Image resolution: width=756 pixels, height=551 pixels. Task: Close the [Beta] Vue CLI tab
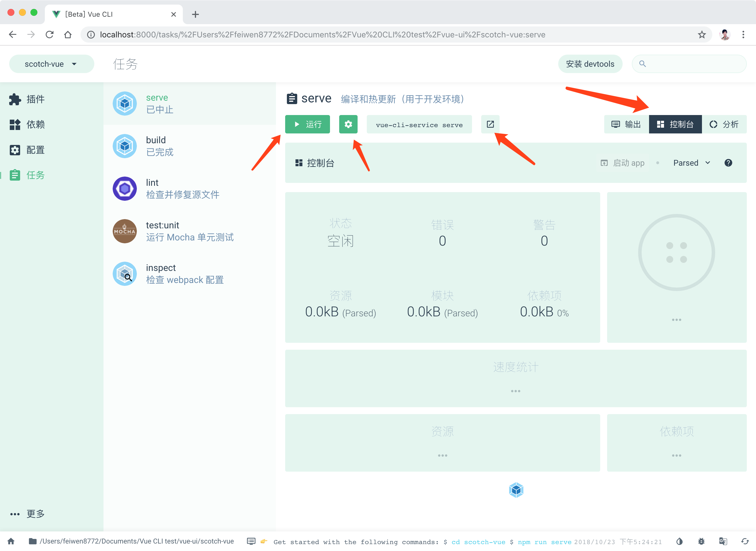(173, 14)
